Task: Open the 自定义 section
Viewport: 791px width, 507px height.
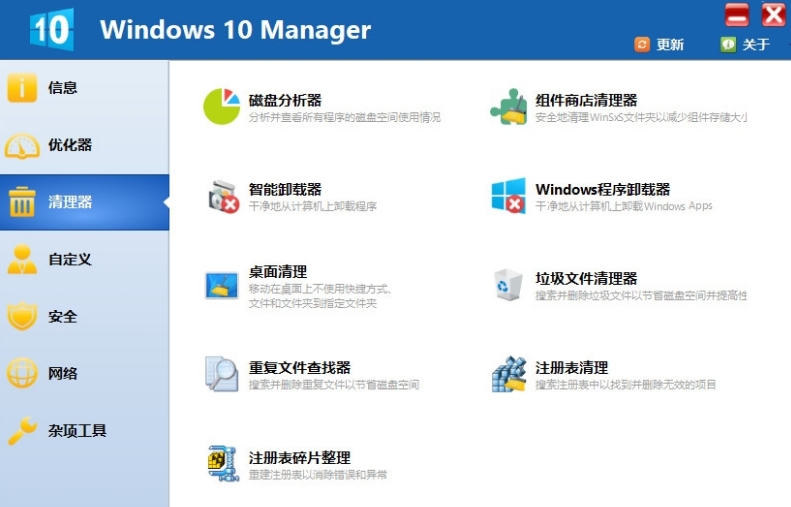Action: [84, 259]
